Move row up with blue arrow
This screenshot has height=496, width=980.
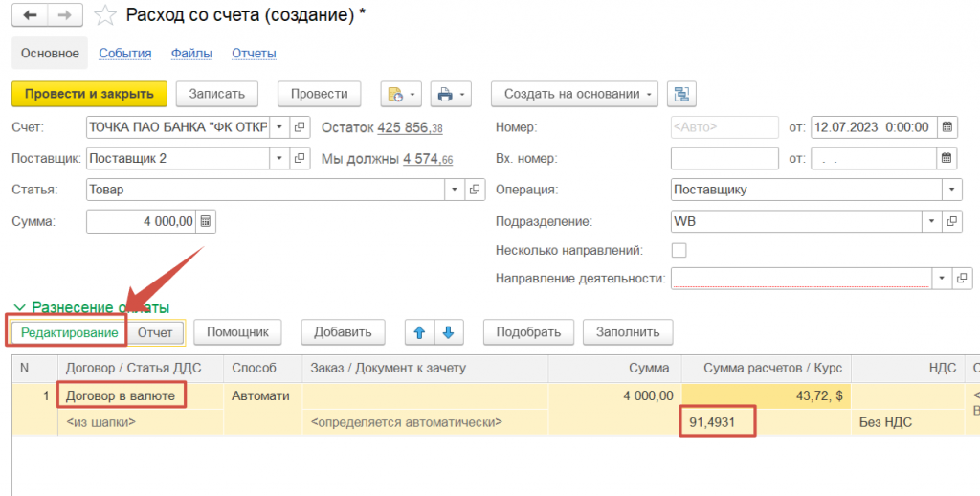pyautogui.click(x=419, y=332)
